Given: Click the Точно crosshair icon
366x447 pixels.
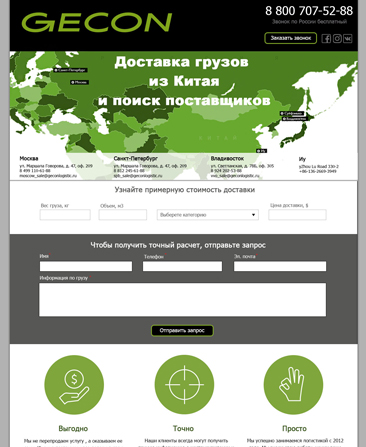Looking at the screenshot, I should pyautogui.click(x=184, y=385).
